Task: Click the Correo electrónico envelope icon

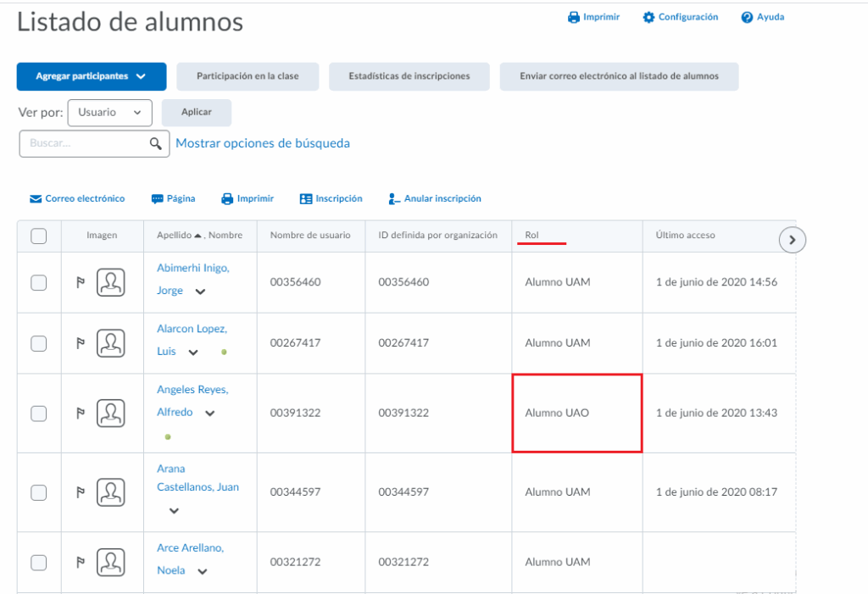Action: [36, 199]
